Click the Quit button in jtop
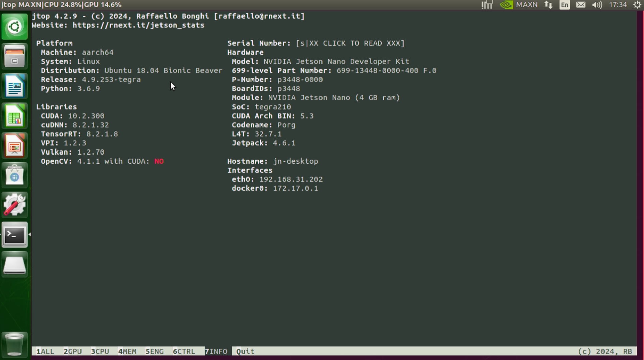This screenshot has width=644, height=360. point(245,351)
